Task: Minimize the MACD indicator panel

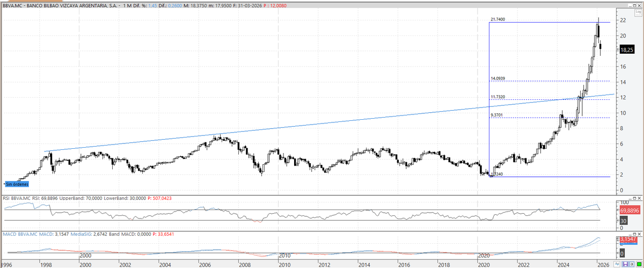Action: 630,234
